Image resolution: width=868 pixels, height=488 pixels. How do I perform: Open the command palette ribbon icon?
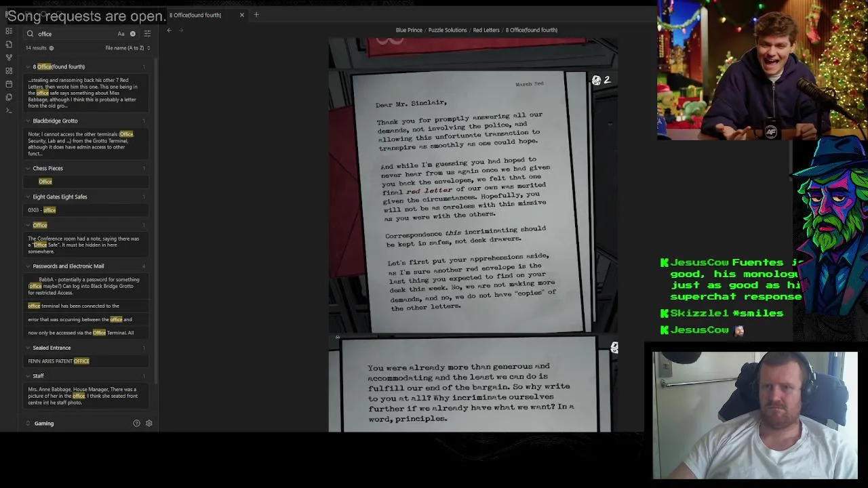click(x=9, y=110)
